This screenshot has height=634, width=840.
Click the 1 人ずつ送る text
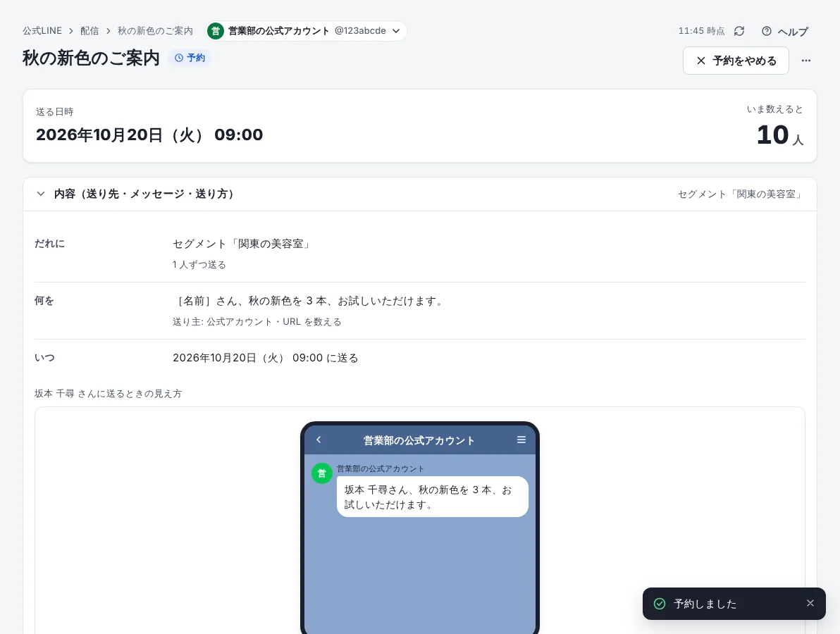pos(199,265)
